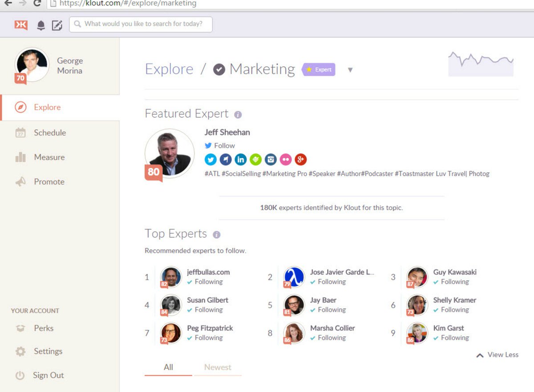Viewport: 534px width, 392px height.
Task: Open the compose post icon
Action: click(x=57, y=25)
